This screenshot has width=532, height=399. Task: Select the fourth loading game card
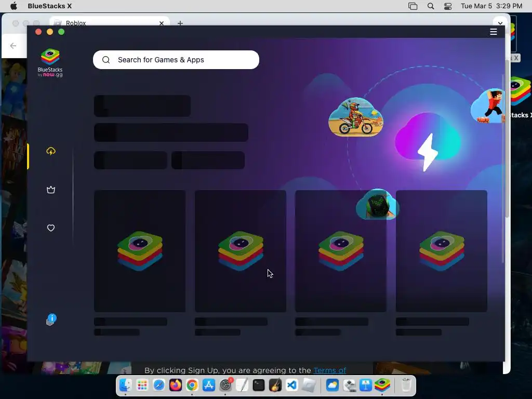click(442, 251)
